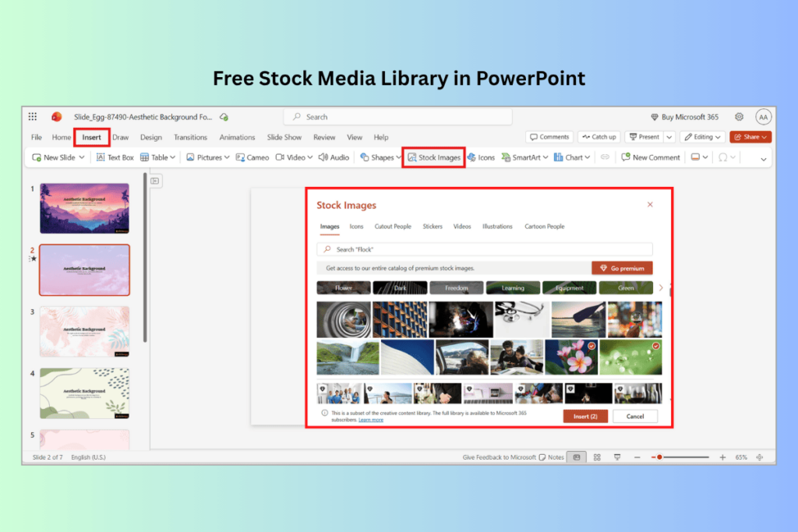This screenshot has width=798, height=532.
Task: Insert a Text Box
Action: pyautogui.click(x=115, y=157)
